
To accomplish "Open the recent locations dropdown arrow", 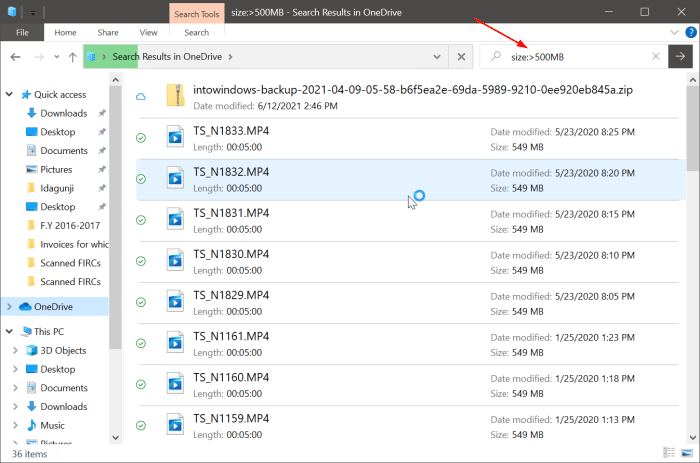I will (x=57, y=57).
